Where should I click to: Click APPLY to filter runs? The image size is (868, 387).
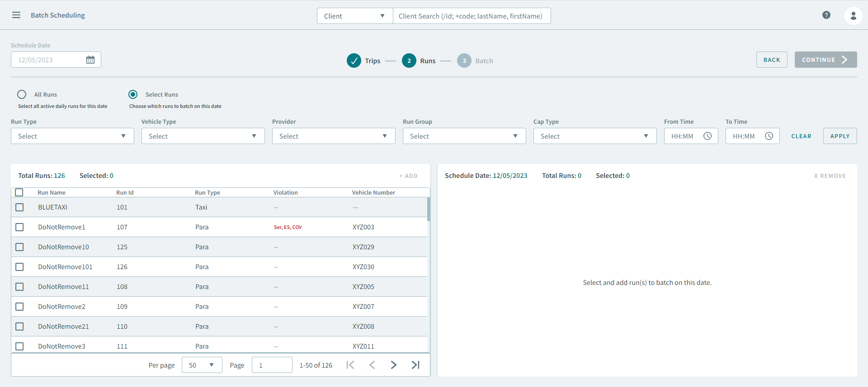[840, 136]
